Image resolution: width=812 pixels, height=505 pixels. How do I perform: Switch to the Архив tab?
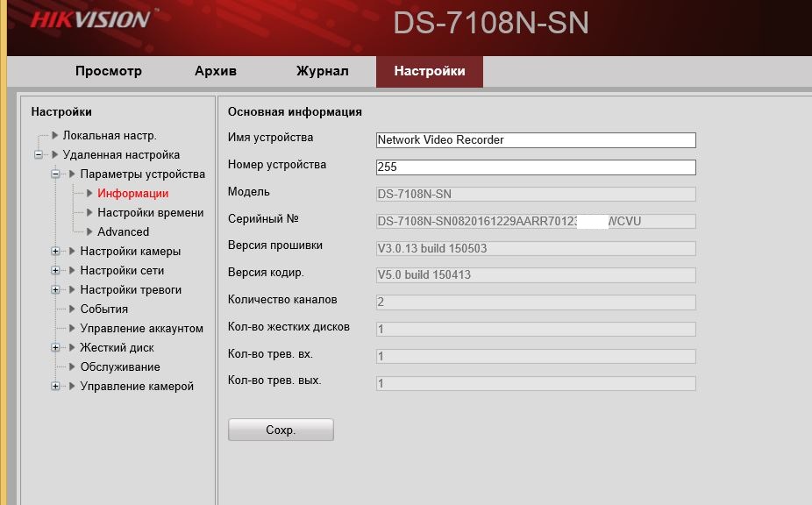pyautogui.click(x=216, y=71)
